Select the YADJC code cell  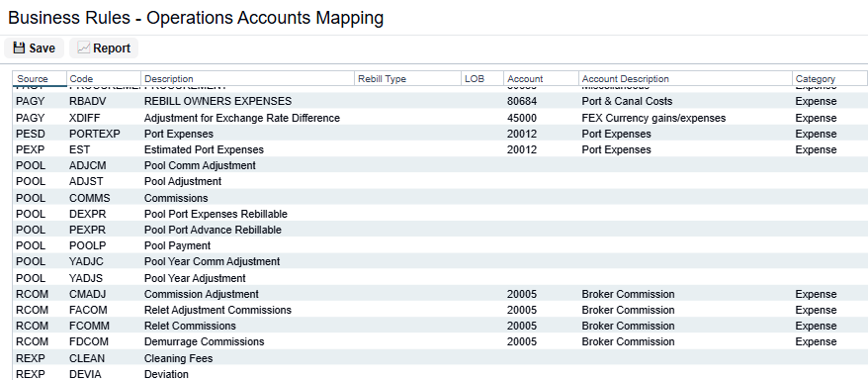pos(86,261)
